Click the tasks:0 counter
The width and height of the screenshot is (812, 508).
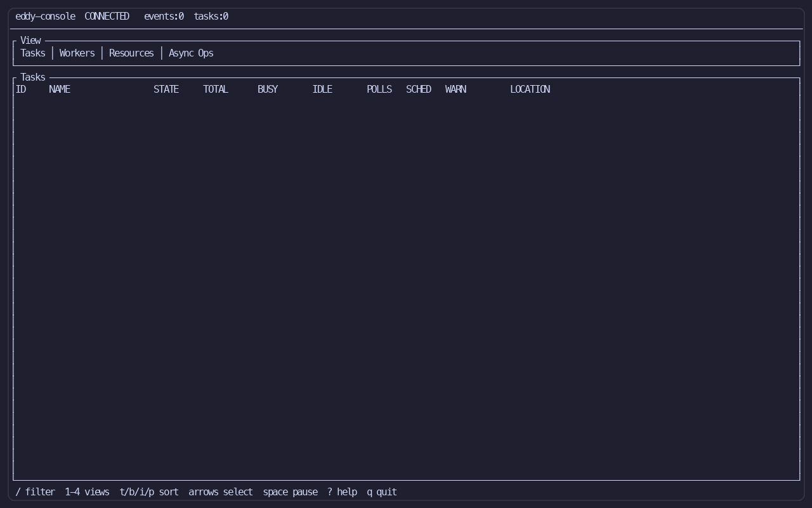pyautogui.click(x=211, y=17)
